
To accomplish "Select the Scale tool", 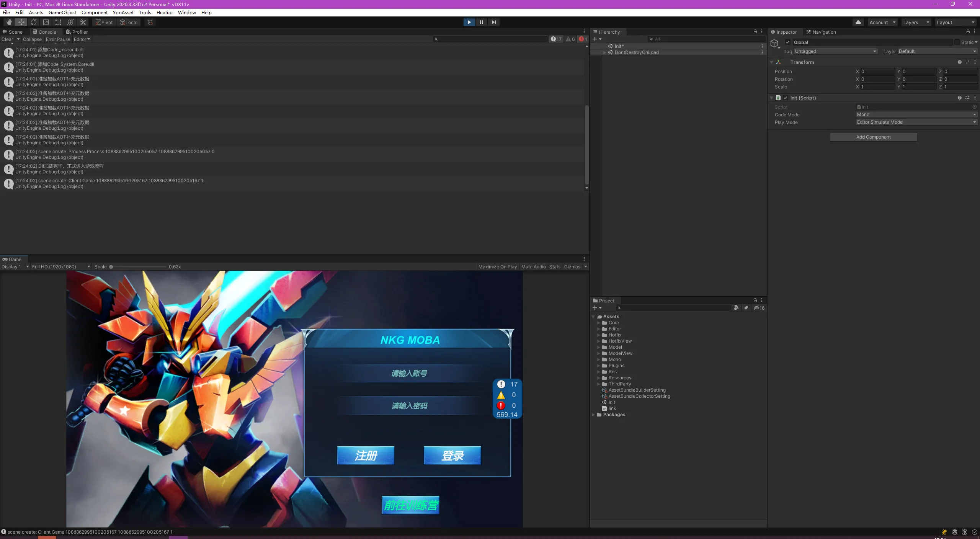I will click(x=46, y=22).
